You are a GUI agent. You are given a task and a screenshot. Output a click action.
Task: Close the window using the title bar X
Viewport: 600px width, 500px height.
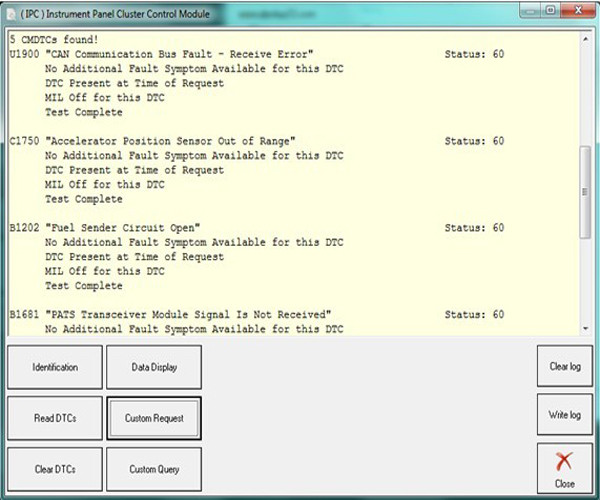coord(575,11)
